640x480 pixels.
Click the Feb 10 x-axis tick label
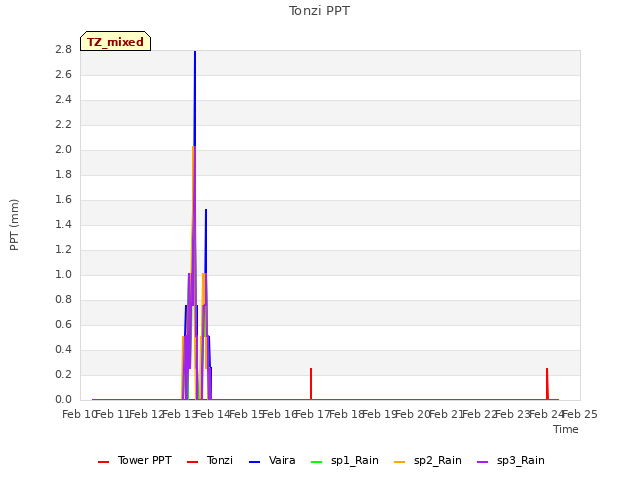tap(79, 414)
